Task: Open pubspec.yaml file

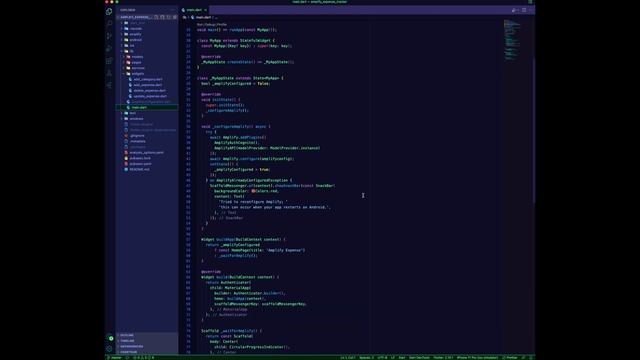Action: coord(140,164)
